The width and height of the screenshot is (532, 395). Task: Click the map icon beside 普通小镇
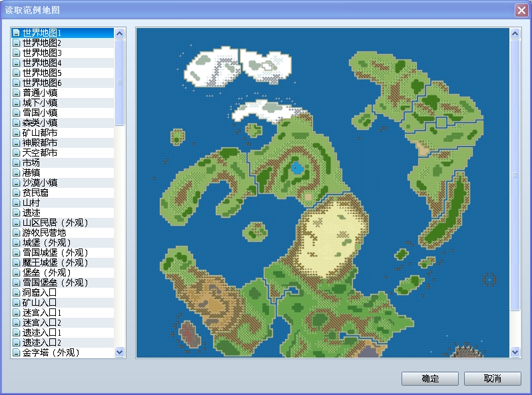tap(16, 93)
